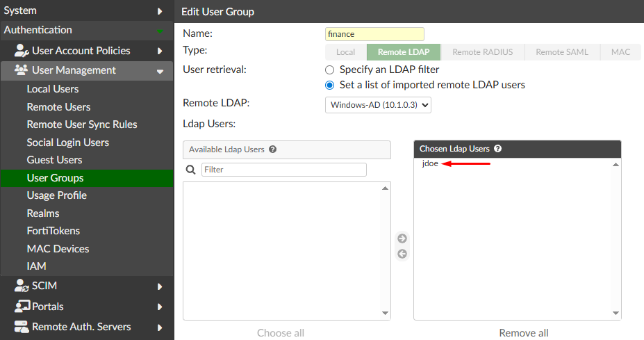This screenshot has width=644, height=340.
Task: Select the Remote SAML type tab
Action: click(562, 52)
